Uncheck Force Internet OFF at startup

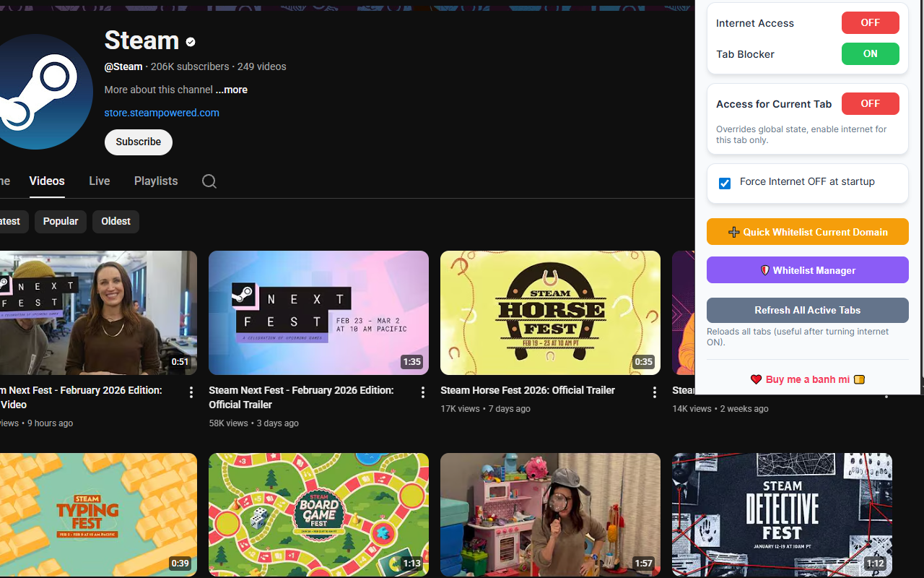point(725,183)
